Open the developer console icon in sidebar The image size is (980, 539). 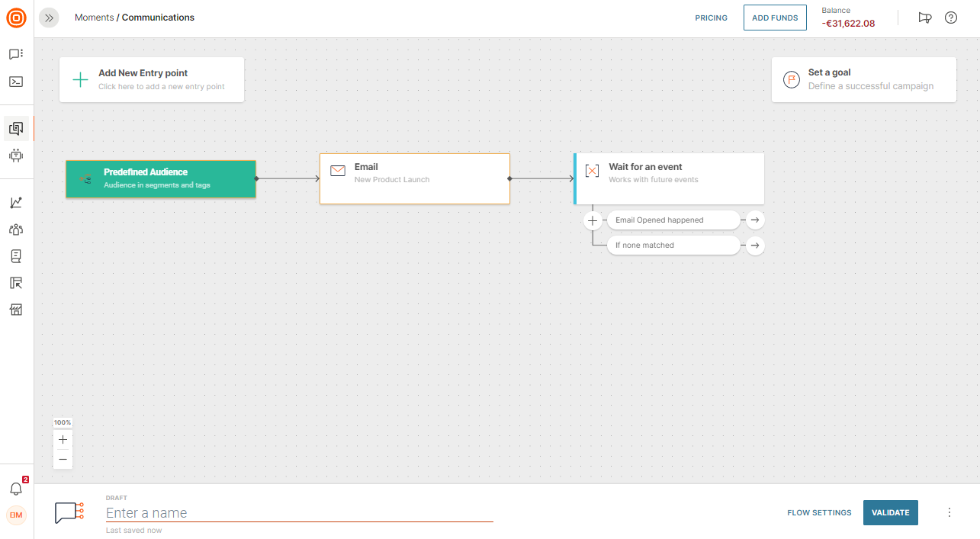(x=16, y=82)
